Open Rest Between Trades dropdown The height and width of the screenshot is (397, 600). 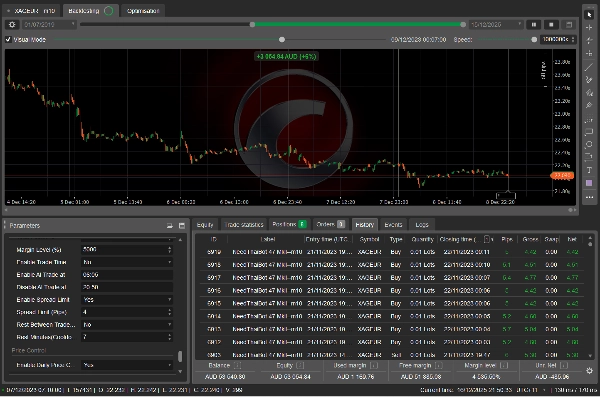click(127, 325)
